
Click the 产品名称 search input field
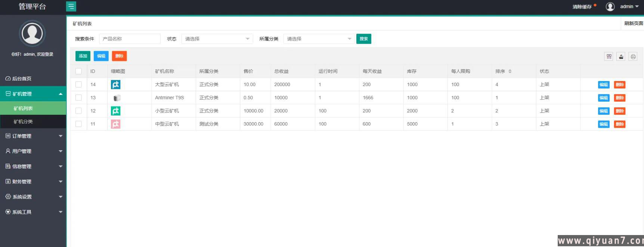[130, 39]
